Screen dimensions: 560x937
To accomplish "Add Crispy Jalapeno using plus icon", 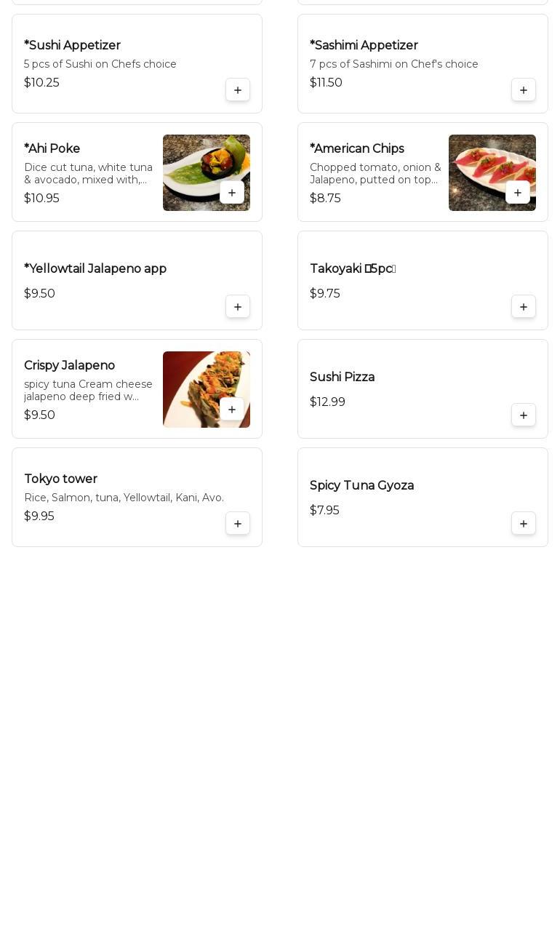I will click(x=232, y=410).
